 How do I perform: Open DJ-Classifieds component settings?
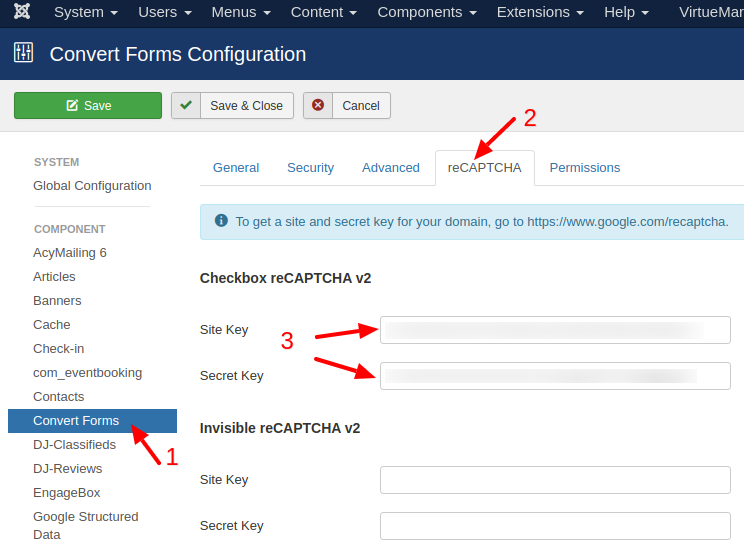74,445
